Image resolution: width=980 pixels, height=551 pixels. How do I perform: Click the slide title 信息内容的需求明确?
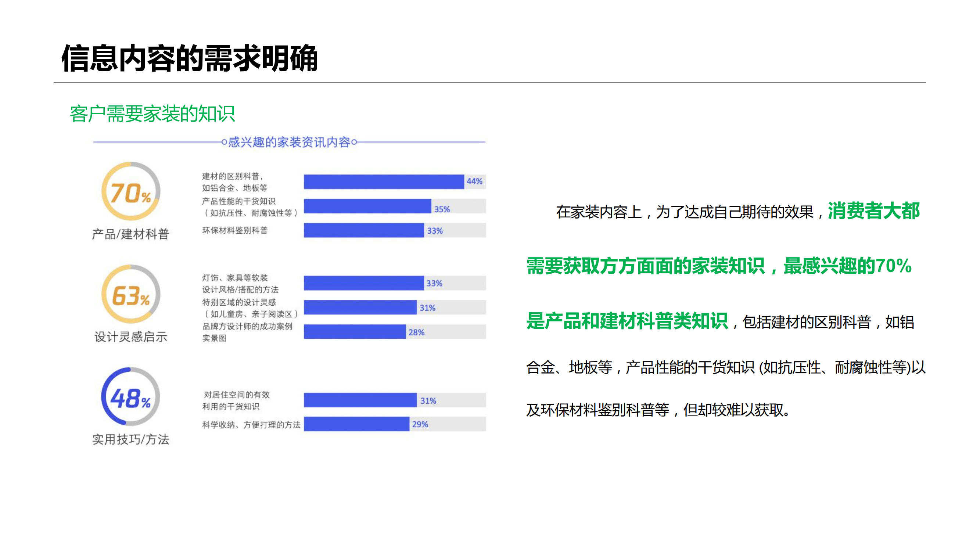pos(190,58)
